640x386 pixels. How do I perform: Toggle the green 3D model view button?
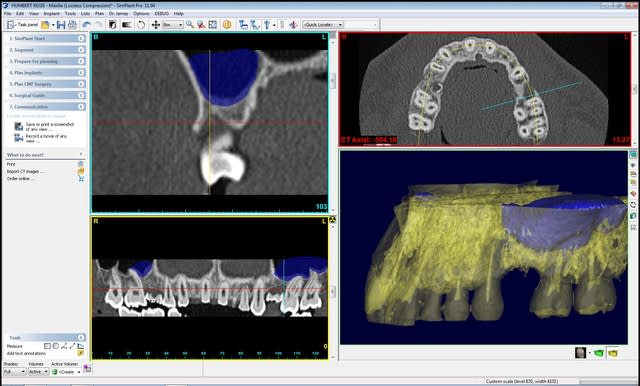point(598,353)
